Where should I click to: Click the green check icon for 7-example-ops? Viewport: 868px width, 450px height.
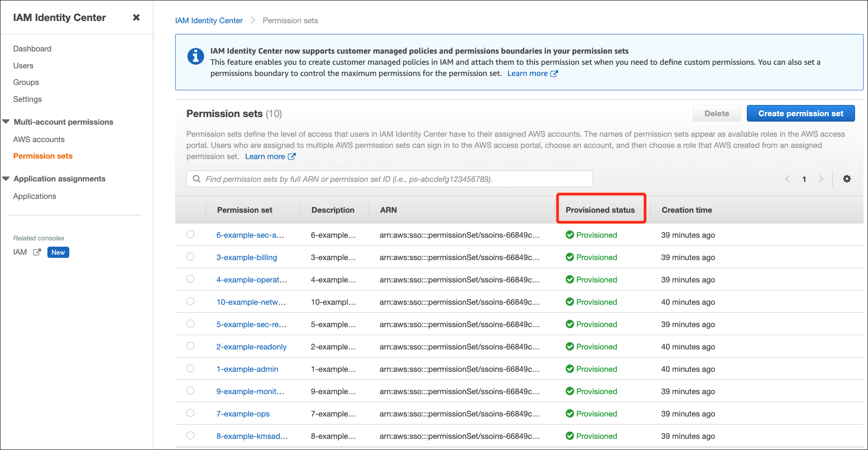point(569,413)
